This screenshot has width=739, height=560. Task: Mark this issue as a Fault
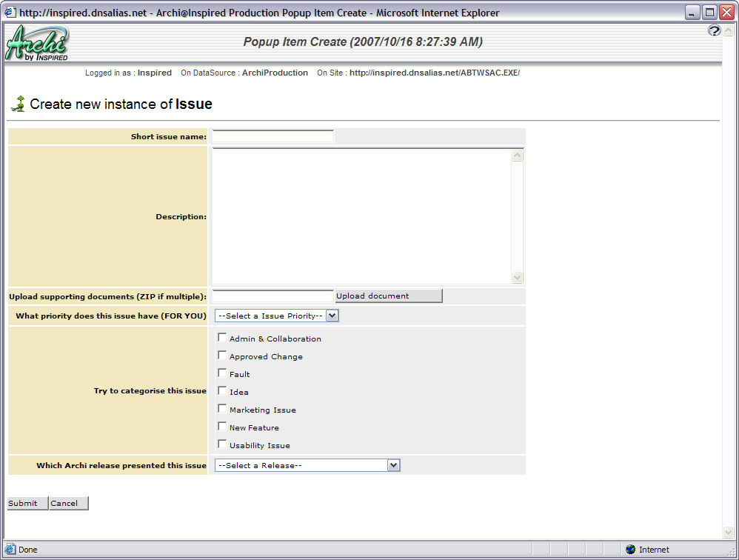[x=222, y=372]
